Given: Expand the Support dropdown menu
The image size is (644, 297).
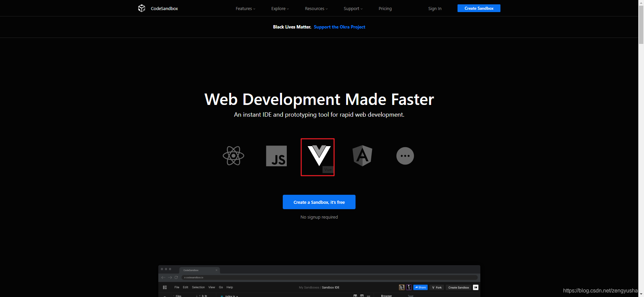Looking at the screenshot, I should pos(353,8).
